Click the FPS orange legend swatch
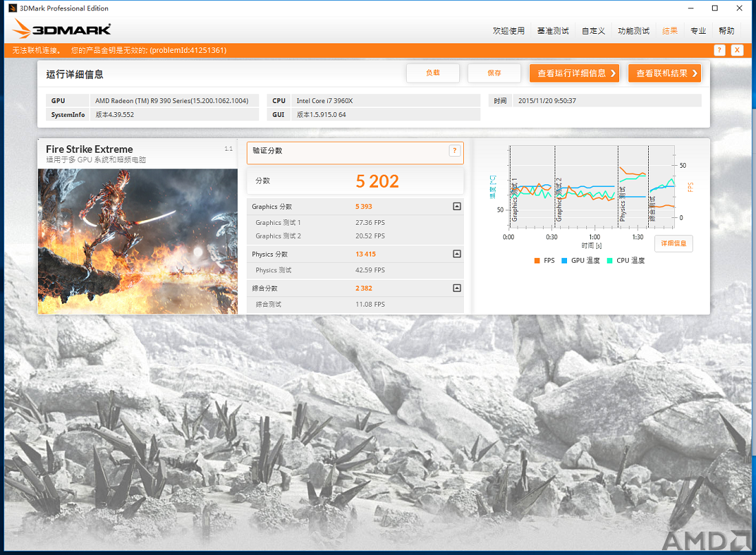Screen dimensions: 756x555 (537, 261)
